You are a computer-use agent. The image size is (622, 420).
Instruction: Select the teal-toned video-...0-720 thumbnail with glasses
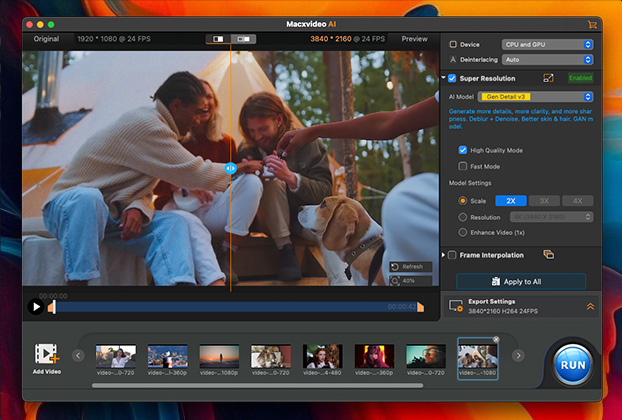[425, 357]
